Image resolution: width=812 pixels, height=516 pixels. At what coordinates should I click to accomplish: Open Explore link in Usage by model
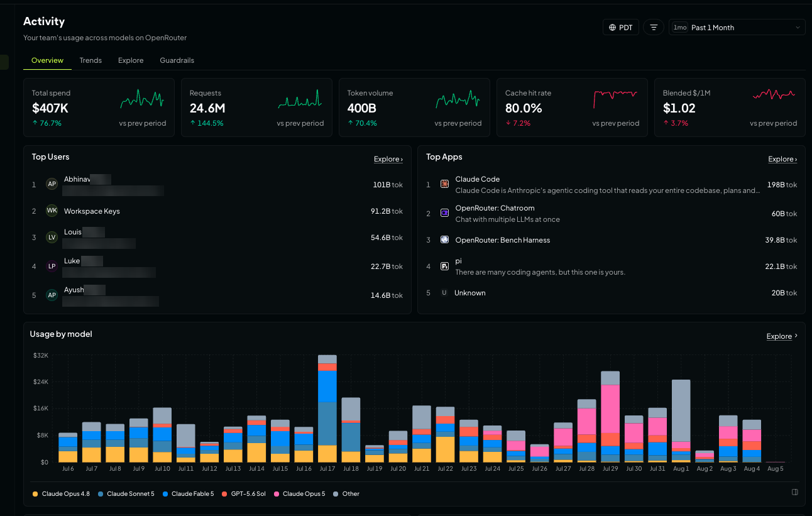point(782,336)
